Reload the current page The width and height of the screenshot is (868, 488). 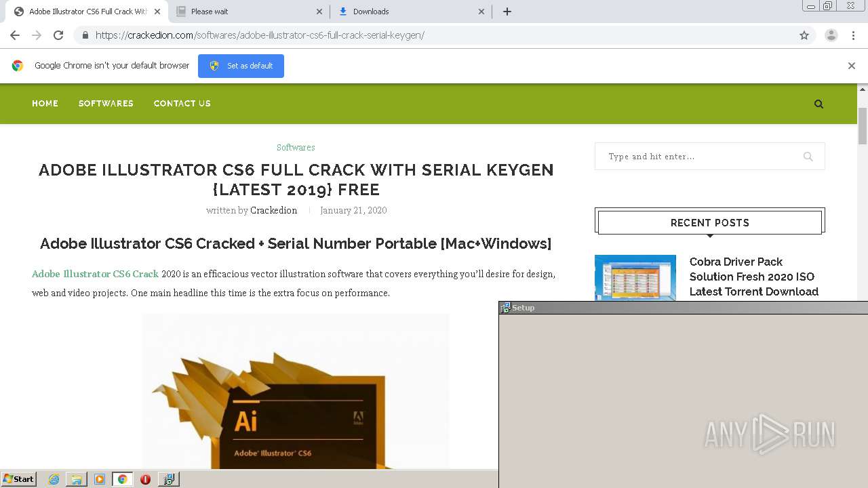pyautogui.click(x=58, y=35)
